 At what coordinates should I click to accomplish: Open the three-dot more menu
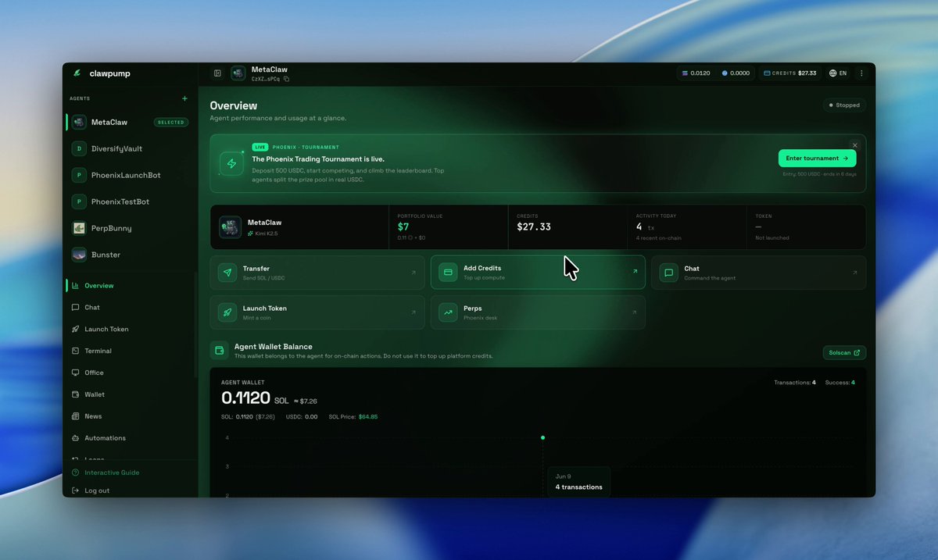click(x=862, y=73)
